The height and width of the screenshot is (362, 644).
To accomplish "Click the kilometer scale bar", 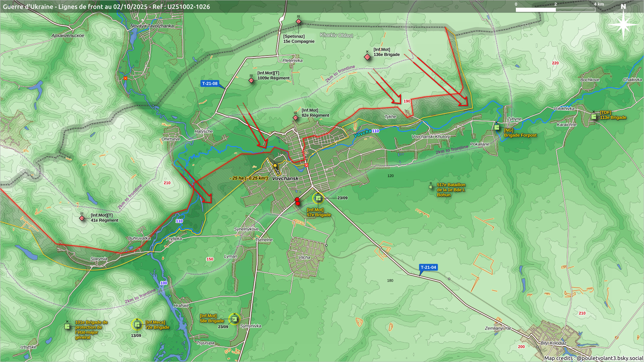I will pyautogui.click(x=555, y=10).
